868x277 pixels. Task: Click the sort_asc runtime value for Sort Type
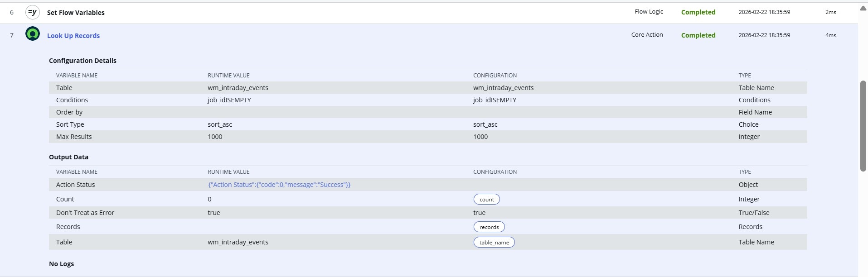coord(220,124)
